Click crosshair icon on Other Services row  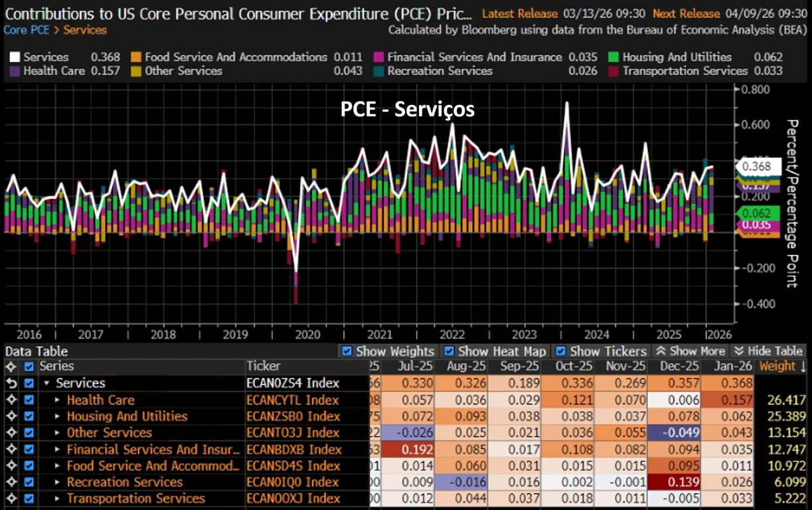pyautogui.click(x=10, y=433)
